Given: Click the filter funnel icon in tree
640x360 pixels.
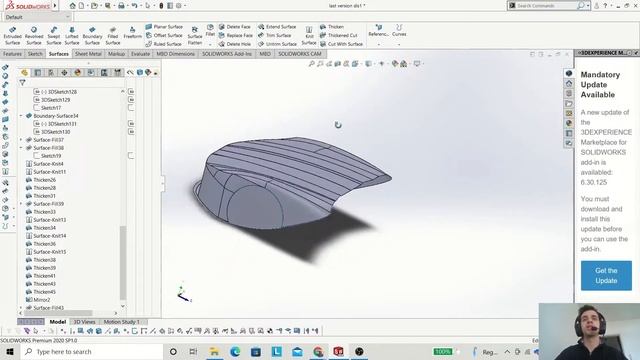Looking at the screenshot, I should pyautogui.click(x=22, y=83).
